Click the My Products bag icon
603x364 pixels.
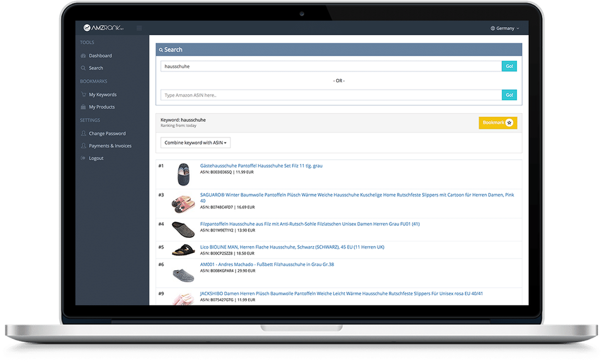[84, 107]
